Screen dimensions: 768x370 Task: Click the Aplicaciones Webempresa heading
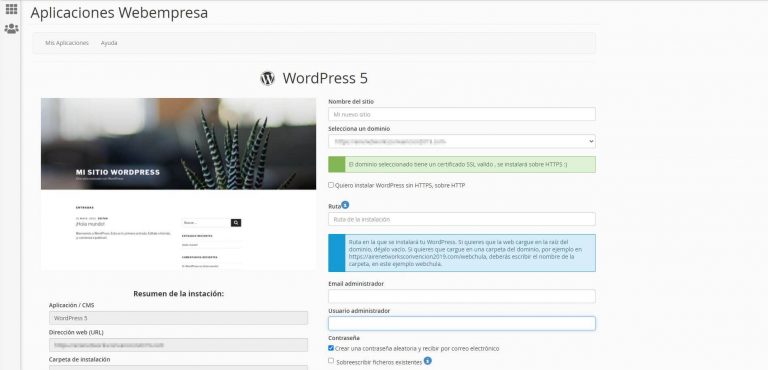click(x=119, y=13)
